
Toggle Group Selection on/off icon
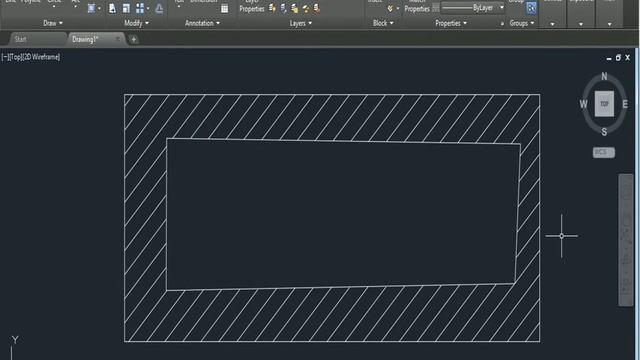pyautogui.click(x=531, y=8)
